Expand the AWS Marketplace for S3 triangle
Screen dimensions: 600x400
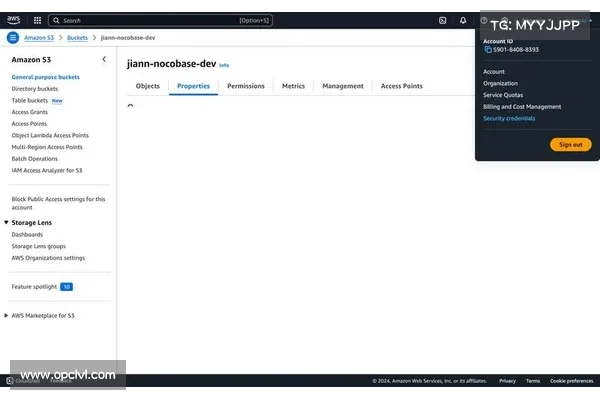6,315
